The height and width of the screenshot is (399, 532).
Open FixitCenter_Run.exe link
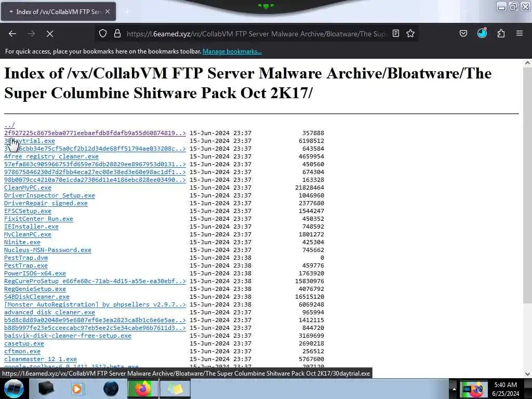click(x=38, y=219)
